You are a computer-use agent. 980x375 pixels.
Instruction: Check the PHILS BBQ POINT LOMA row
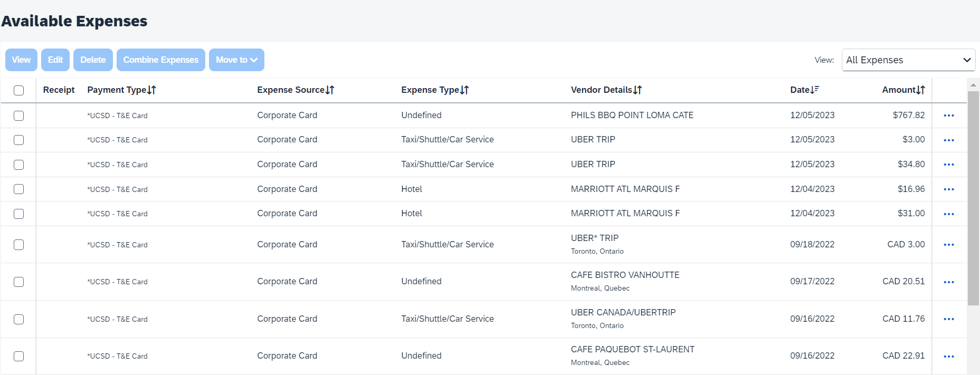click(x=19, y=116)
